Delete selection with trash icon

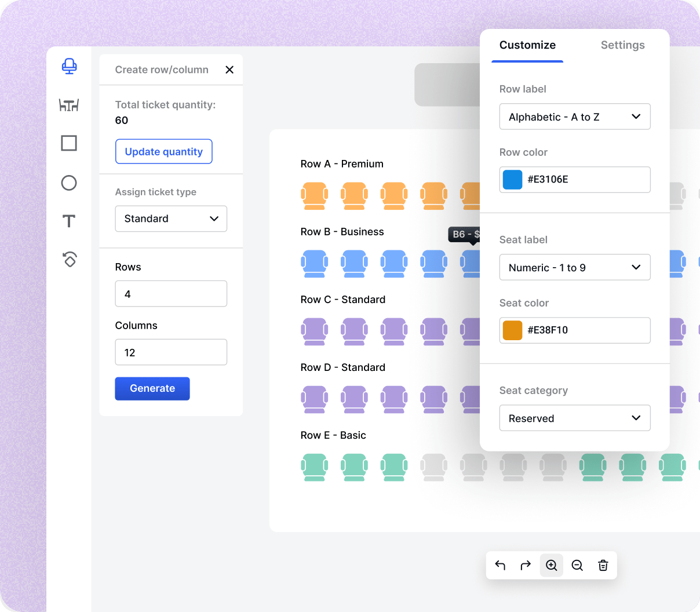603,565
